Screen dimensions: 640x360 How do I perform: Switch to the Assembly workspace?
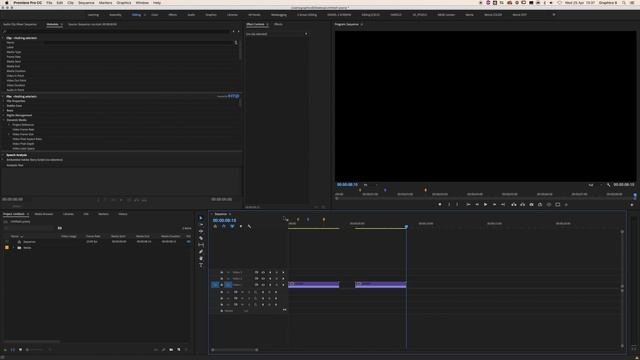pyautogui.click(x=115, y=15)
